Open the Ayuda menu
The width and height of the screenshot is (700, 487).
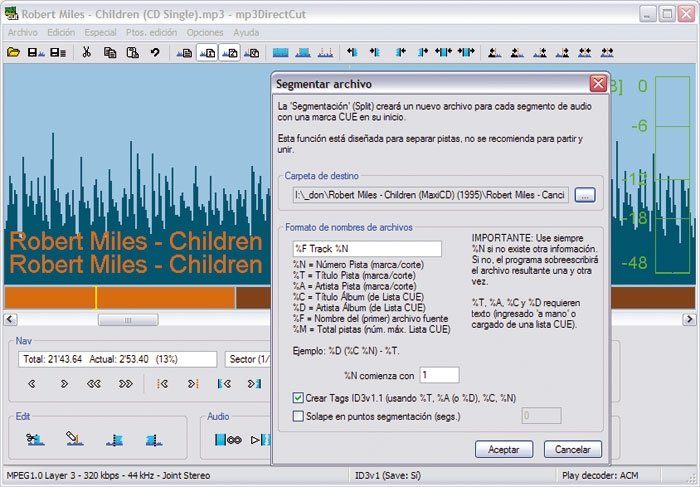click(x=246, y=33)
